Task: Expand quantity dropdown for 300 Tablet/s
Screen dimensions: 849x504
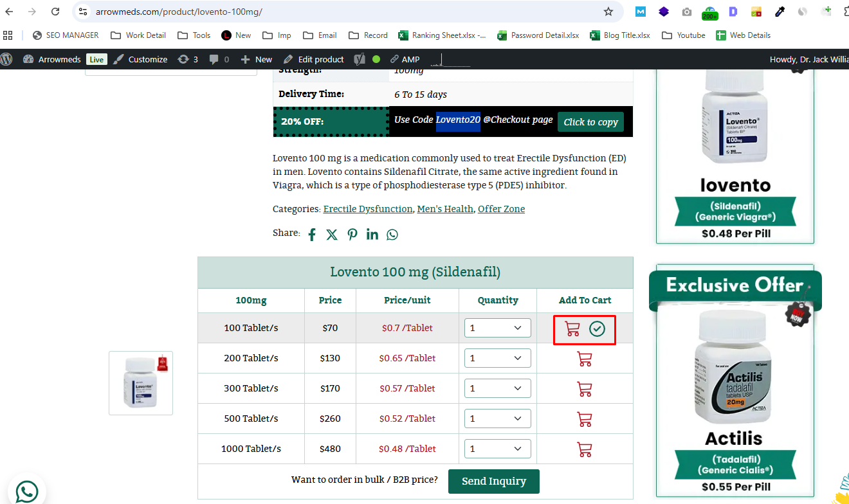Action: click(x=497, y=388)
